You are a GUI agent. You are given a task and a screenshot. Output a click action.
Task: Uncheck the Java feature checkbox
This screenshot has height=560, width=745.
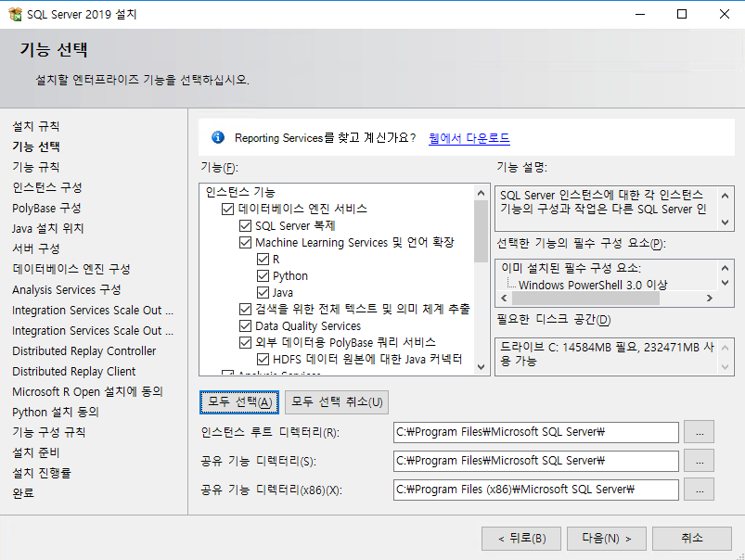click(x=263, y=292)
